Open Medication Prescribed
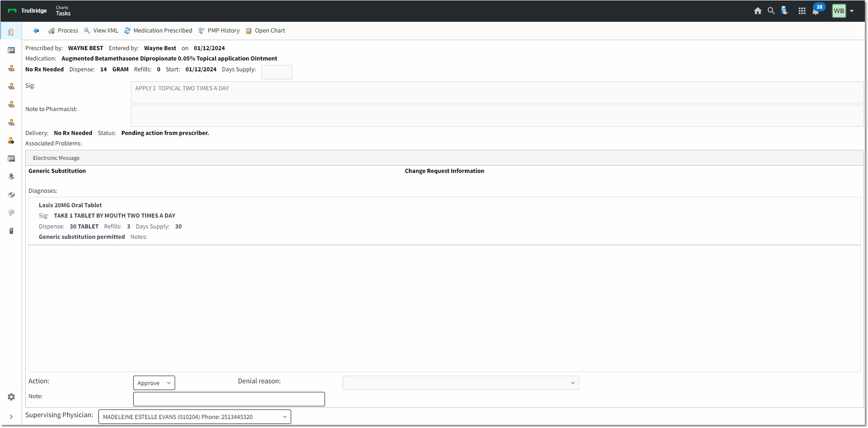868x428 pixels. pos(158,31)
